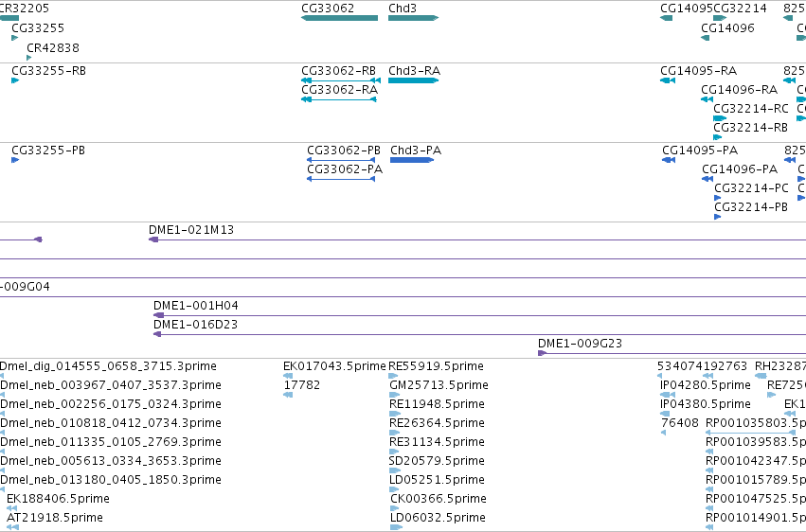
Task: Select the RE11948.5prime EST label
Action: 437,404
